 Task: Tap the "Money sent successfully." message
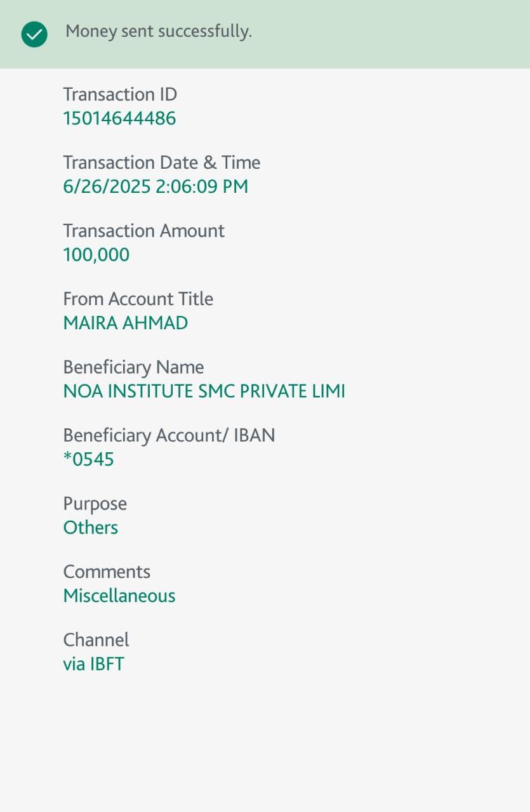pyautogui.click(x=159, y=31)
